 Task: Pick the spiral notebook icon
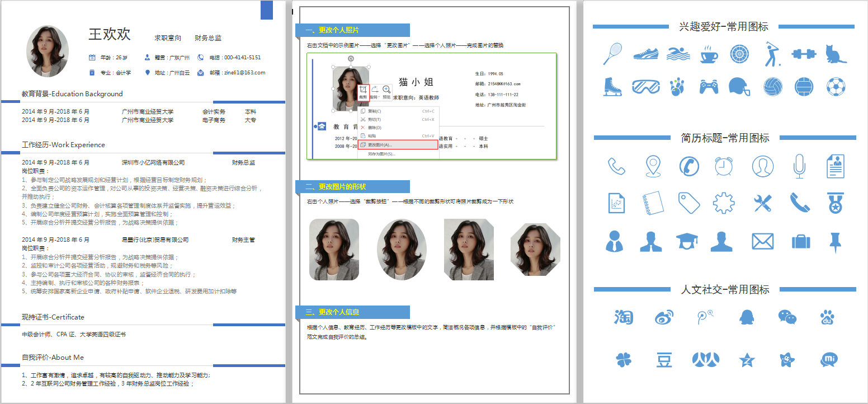[x=652, y=203]
